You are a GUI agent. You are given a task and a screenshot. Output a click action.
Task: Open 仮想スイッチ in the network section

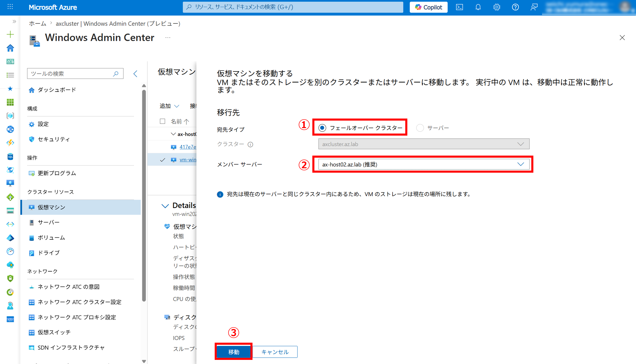[x=54, y=333]
